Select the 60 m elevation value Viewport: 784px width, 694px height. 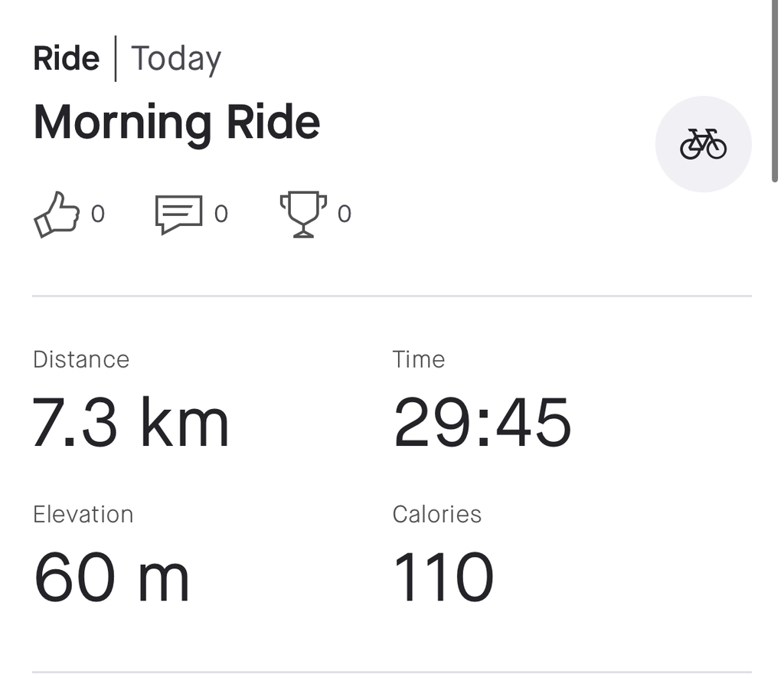(x=112, y=578)
